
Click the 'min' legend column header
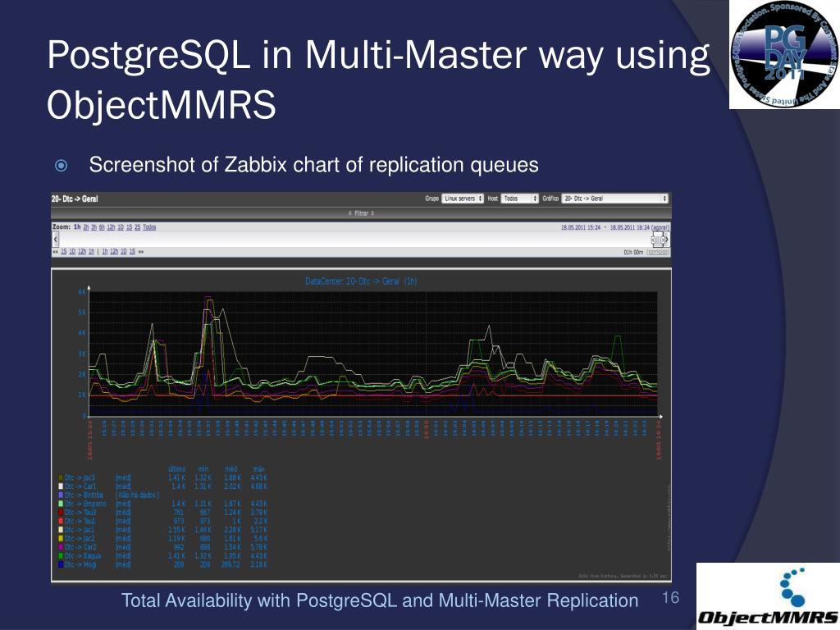click(203, 468)
